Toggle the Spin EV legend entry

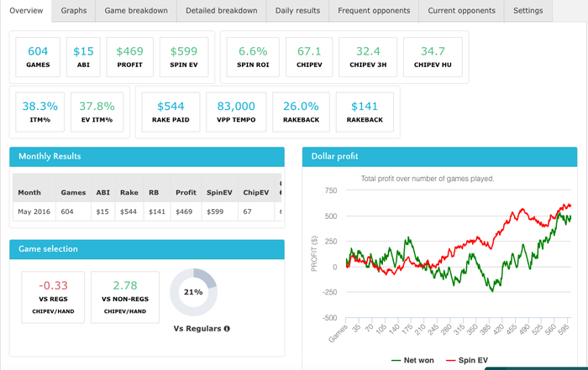pos(467,360)
